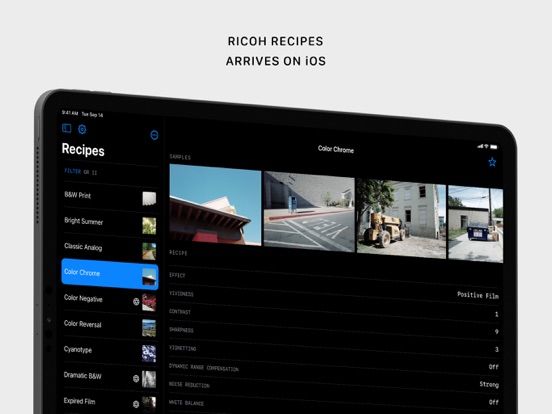Select the DYNAMIC RANGE COMPENSATION row
This screenshot has height=414, width=552.
334,367
